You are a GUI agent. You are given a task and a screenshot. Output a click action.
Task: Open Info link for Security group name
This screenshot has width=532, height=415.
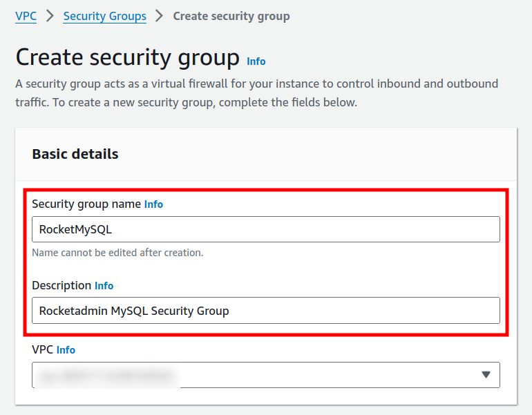pyautogui.click(x=153, y=204)
